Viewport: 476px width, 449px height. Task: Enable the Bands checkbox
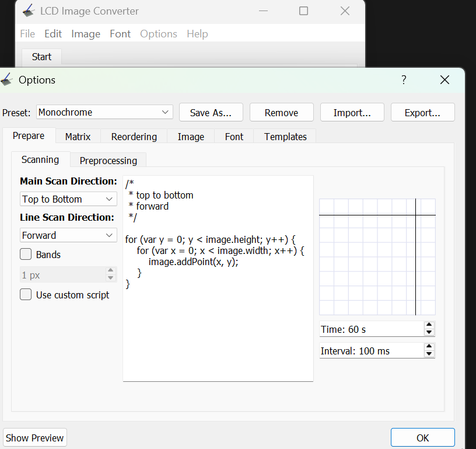point(26,254)
